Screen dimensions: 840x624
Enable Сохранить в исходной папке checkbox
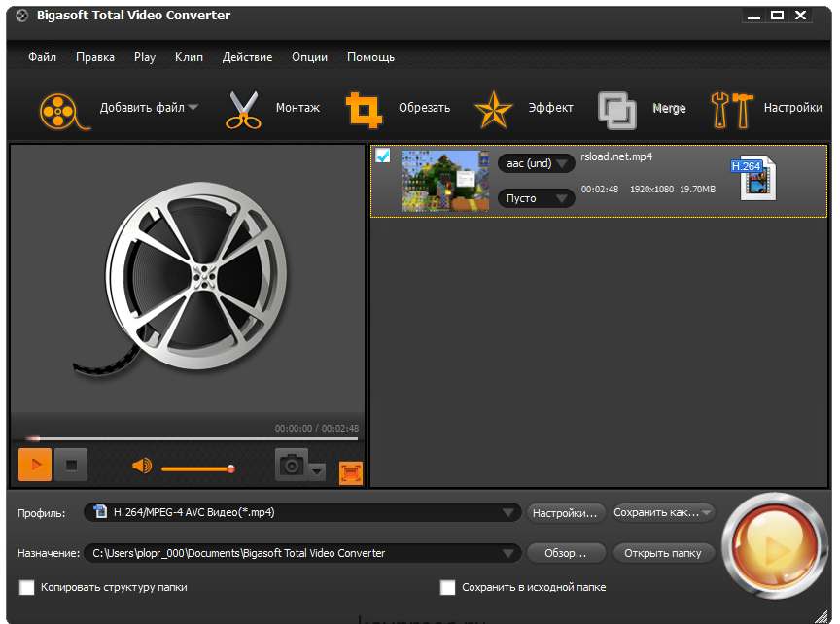(448, 588)
